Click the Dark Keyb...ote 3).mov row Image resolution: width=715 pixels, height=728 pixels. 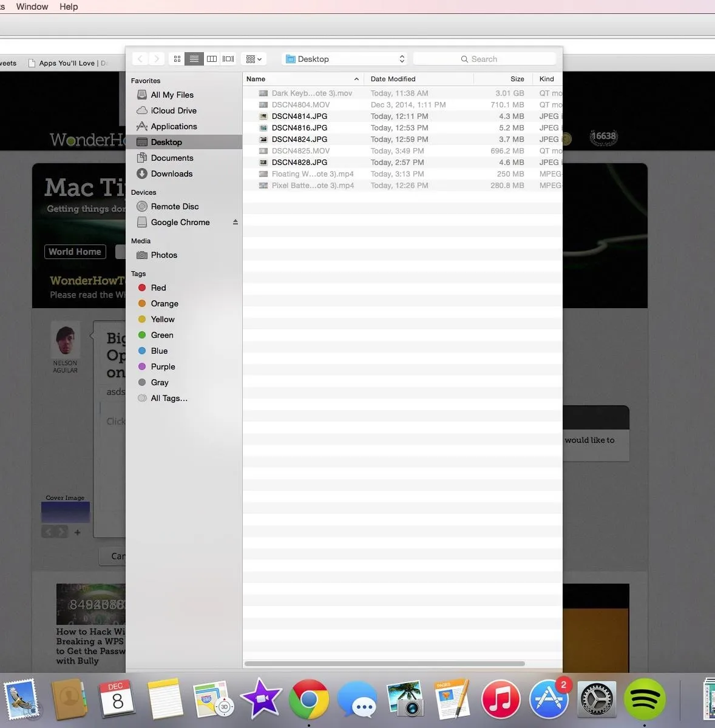[x=402, y=93]
